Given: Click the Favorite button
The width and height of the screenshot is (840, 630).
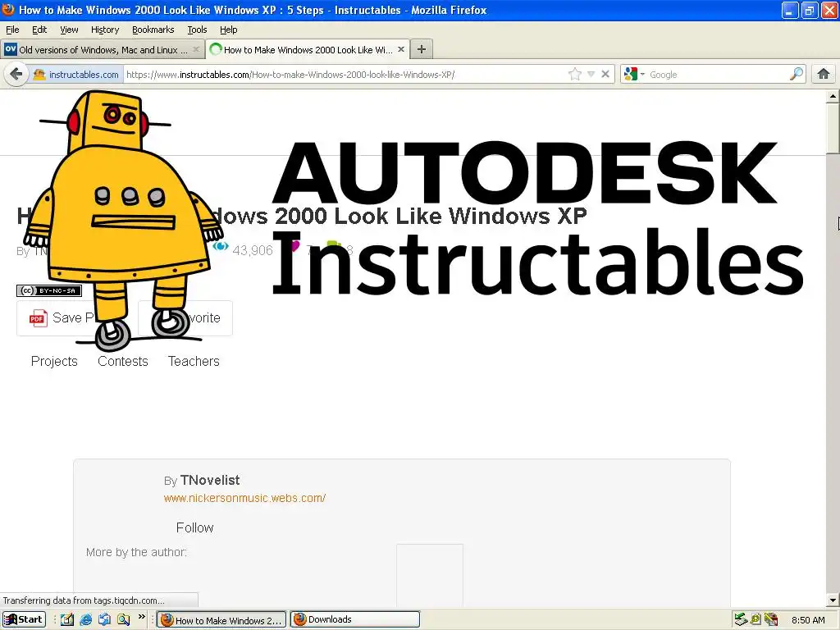Looking at the screenshot, I should [186, 318].
